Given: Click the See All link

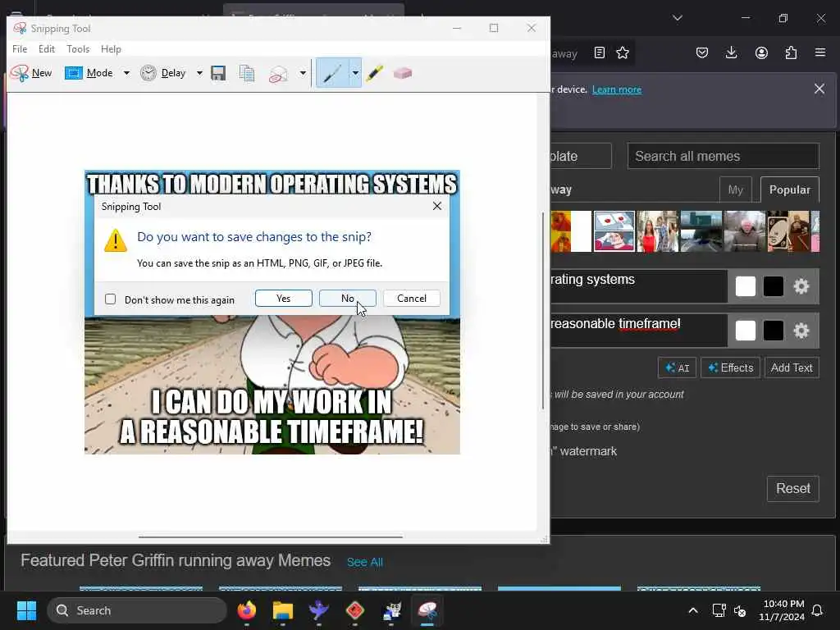Looking at the screenshot, I should [365, 562].
